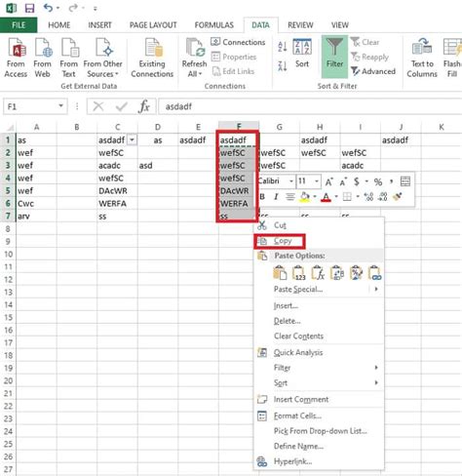Switch to the HOME tab
This screenshot has width=462, height=476.
coord(59,25)
